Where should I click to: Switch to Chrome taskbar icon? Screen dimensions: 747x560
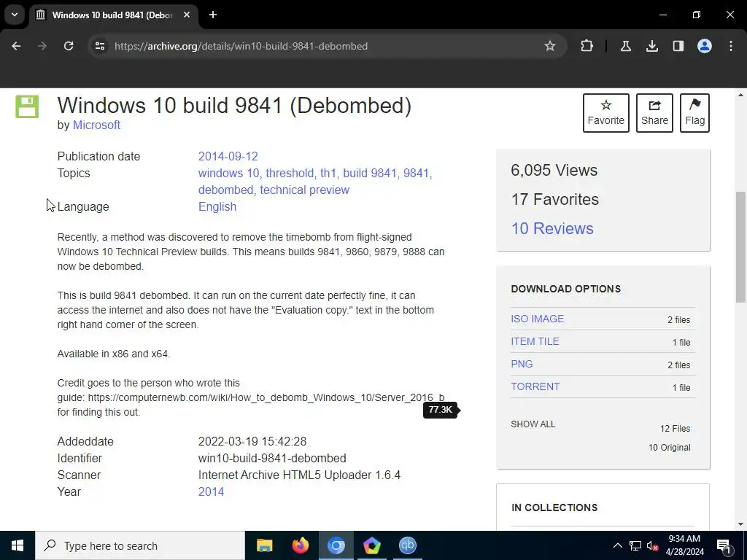click(336, 545)
